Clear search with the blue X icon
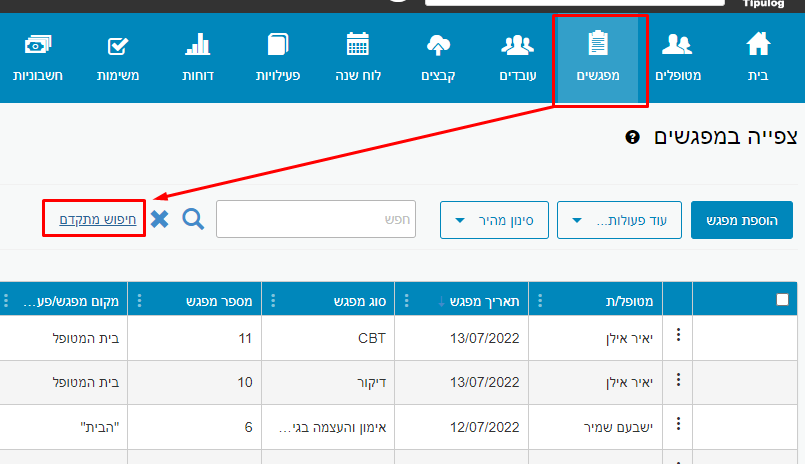Viewport: 805px width, 464px height. point(160,219)
